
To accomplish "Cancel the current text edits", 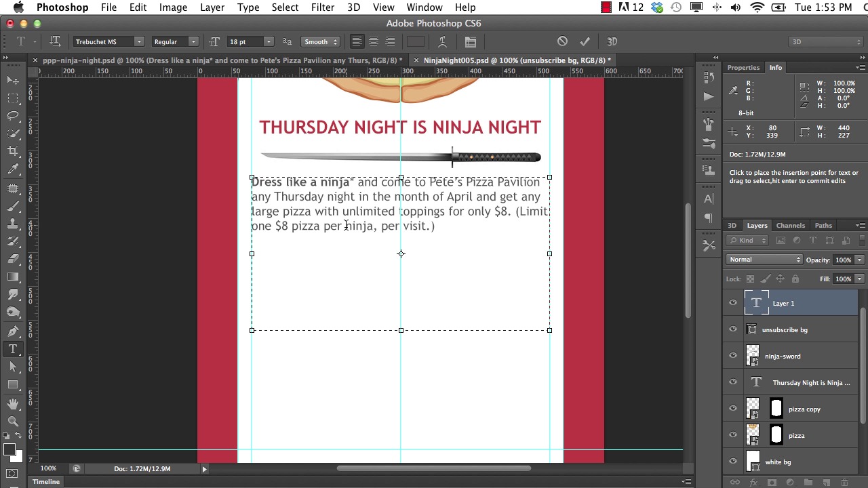I will click(562, 41).
